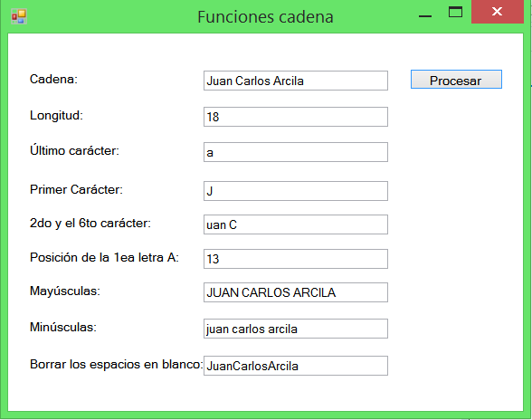This screenshot has height=420, width=532.
Task: Click the Cadena: label
Action: (53, 79)
